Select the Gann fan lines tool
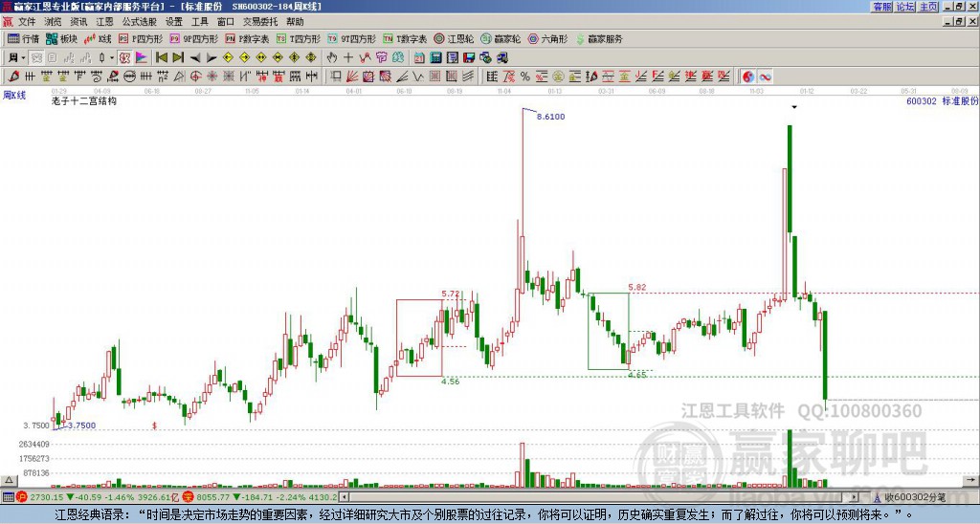 352,76
